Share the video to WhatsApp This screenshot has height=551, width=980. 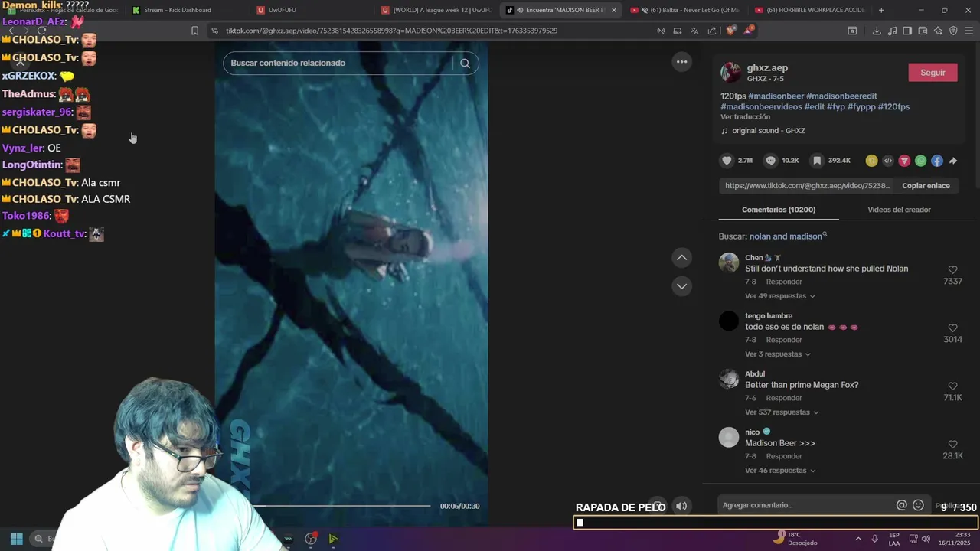click(920, 161)
